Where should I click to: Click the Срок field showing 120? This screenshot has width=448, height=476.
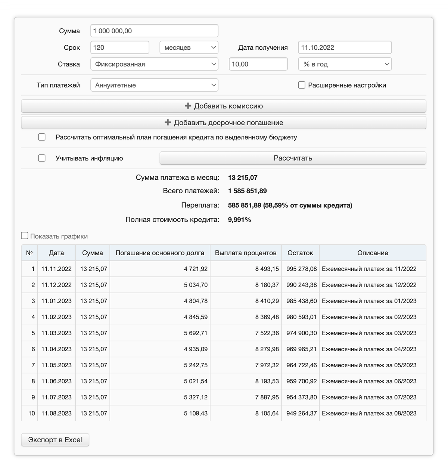click(x=120, y=47)
